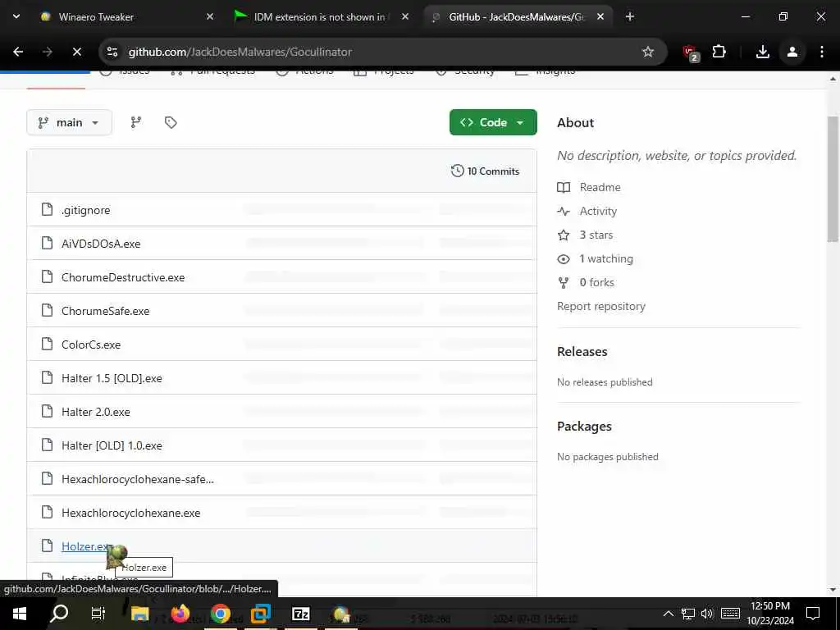Click Report repository link
840x630 pixels.
coord(601,307)
